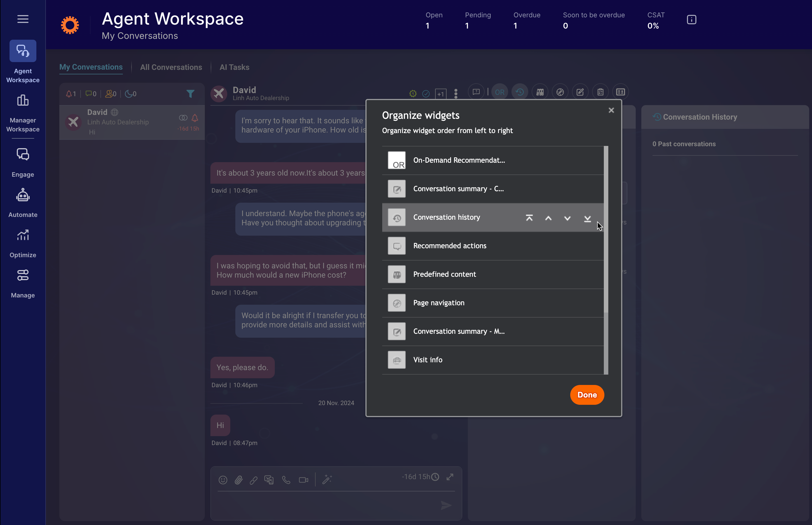Viewport: 812px width, 525px height.
Task: Click the response timer clock icon
Action: point(435,477)
